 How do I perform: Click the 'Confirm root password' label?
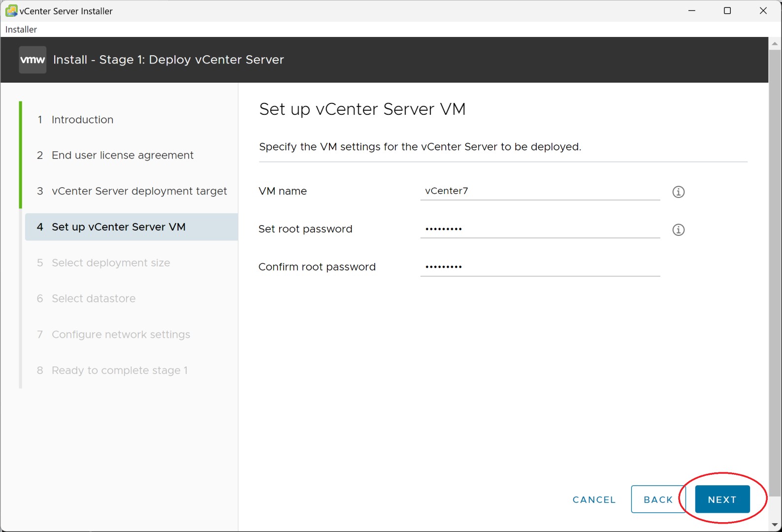tap(317, 267)
